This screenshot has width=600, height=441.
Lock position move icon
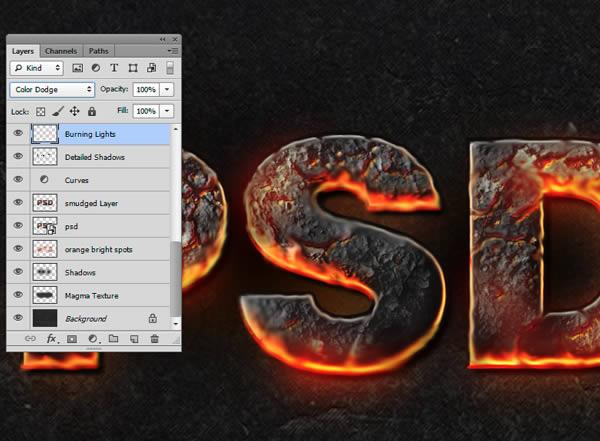point(74,111)
